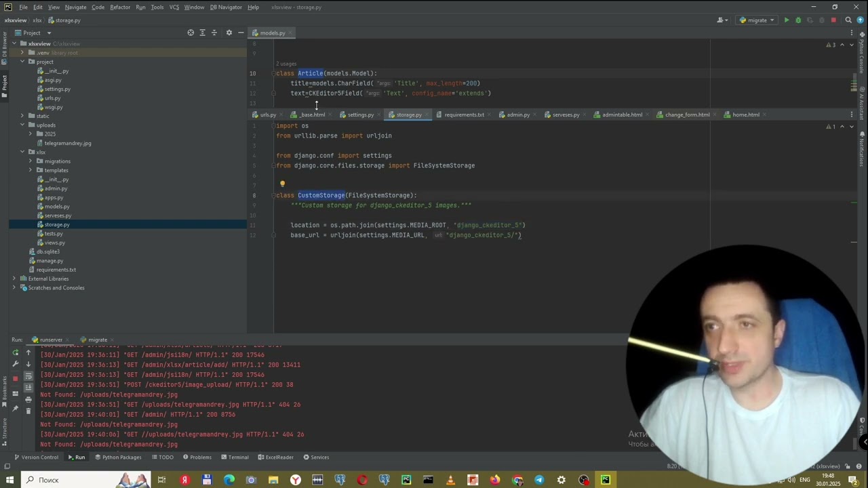This screenshot has width=868, height=488.
Task: Collapse the xlsxview root folder
Action: tap(14, 44)
